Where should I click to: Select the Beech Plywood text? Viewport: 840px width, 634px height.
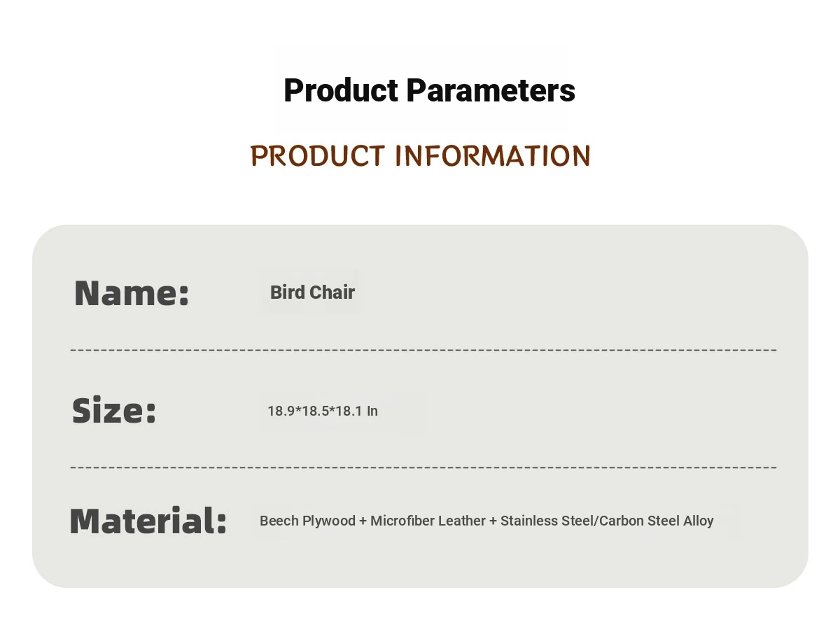(307, 521)
